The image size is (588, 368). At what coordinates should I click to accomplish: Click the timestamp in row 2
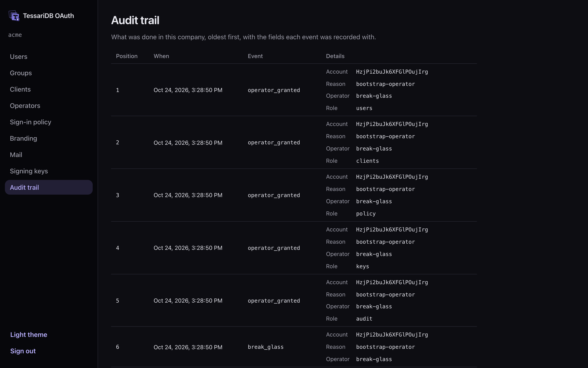click(x=188, y=143)
